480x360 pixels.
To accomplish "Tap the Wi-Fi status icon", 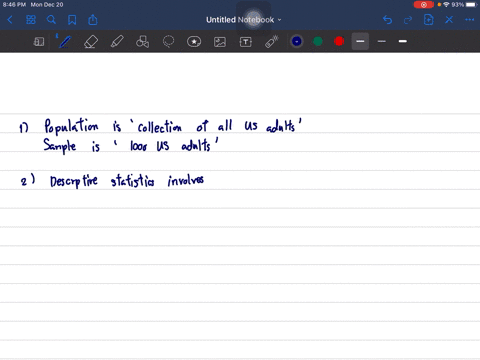I will coord(446,5).
